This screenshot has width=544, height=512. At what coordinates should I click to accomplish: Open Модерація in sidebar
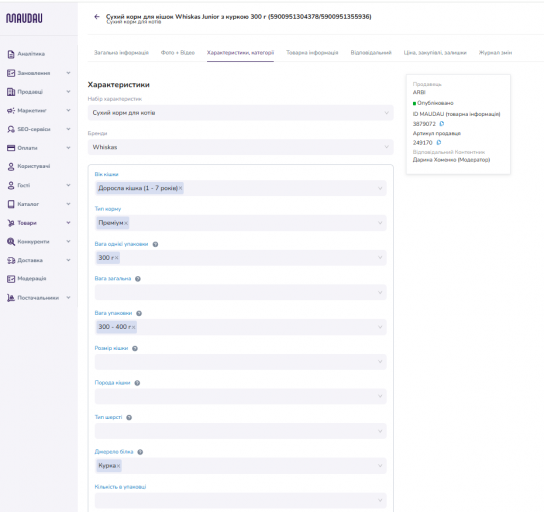(32, 279)
